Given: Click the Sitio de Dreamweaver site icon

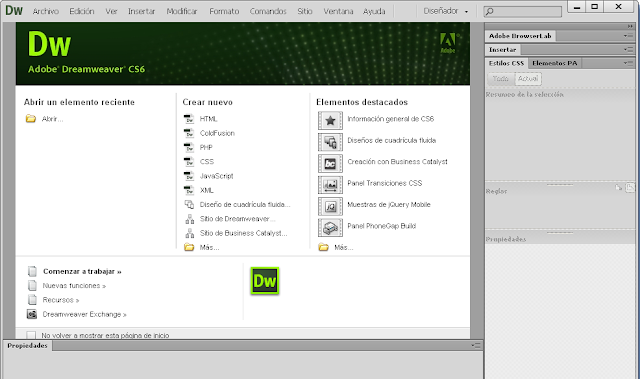Looking at the screenshot, I should (x=189, y=219).
